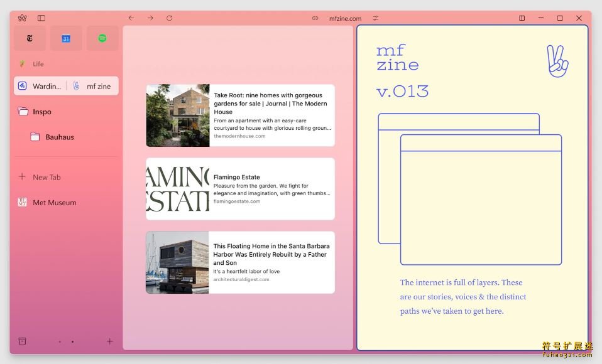The height and width of the screenshot is (364, 602).
Task: Open the Google Calendar pinned favorite
Action: pos(66,38)
